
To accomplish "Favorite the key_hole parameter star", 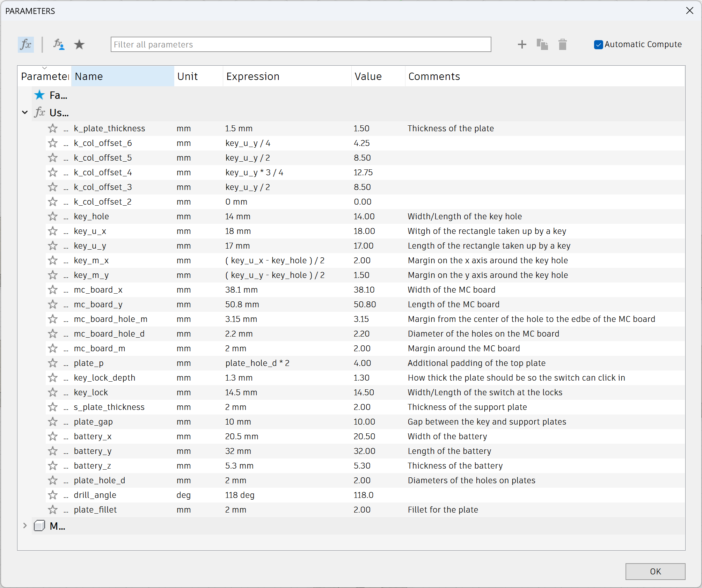I will tap(53, 216).
